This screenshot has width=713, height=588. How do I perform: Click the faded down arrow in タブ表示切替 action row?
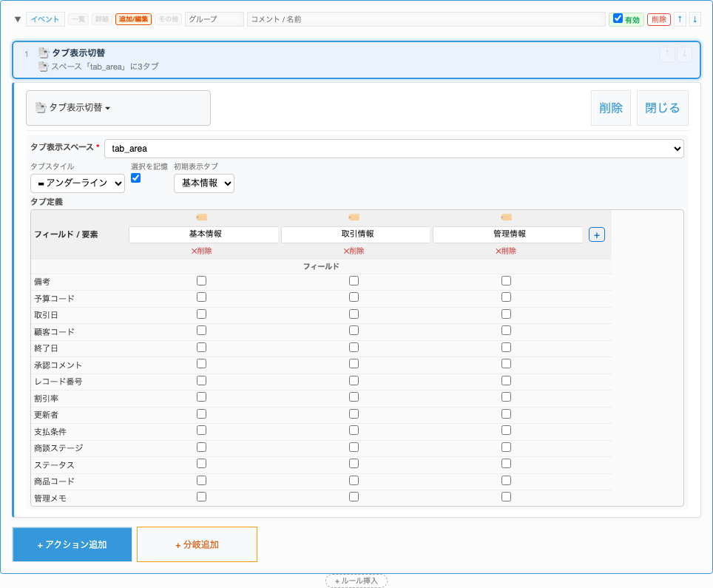685,54
